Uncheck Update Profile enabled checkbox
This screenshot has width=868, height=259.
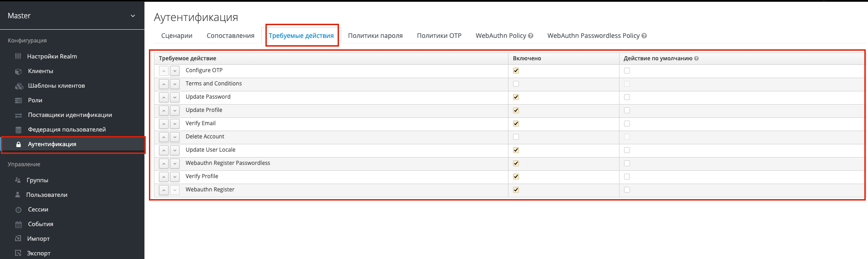(x=516, y=110)
